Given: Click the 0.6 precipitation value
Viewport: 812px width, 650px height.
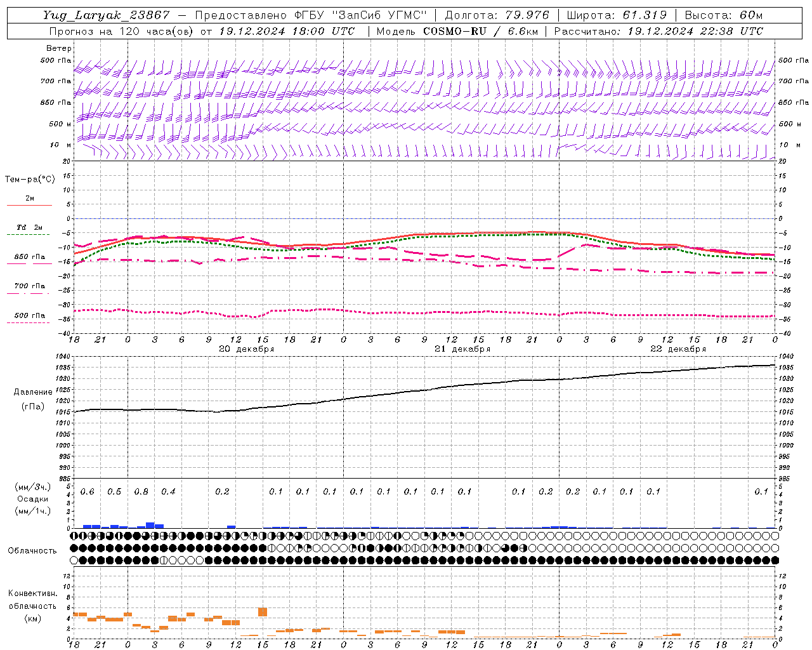Looking at the screenshot, I should (87, 492).
